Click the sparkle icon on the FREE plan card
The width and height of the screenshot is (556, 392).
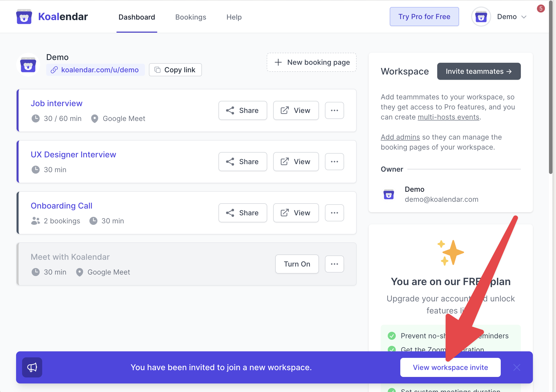(x=451, y=252)
